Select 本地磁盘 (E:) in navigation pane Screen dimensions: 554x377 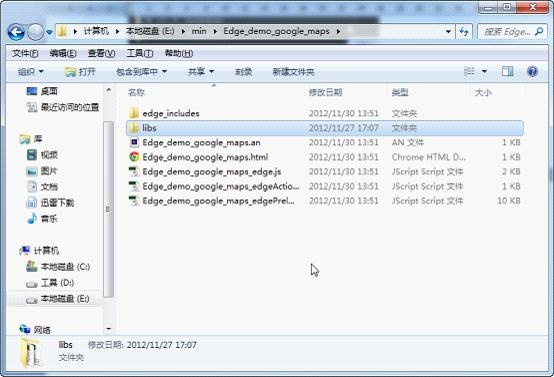[65, 299]
